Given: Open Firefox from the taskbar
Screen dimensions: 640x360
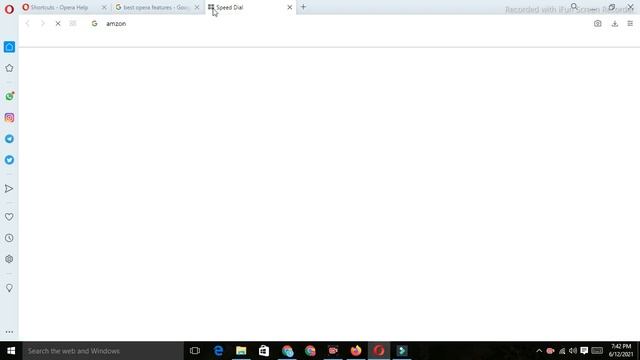Looking at the screenshot, I should tap(356, 351).
